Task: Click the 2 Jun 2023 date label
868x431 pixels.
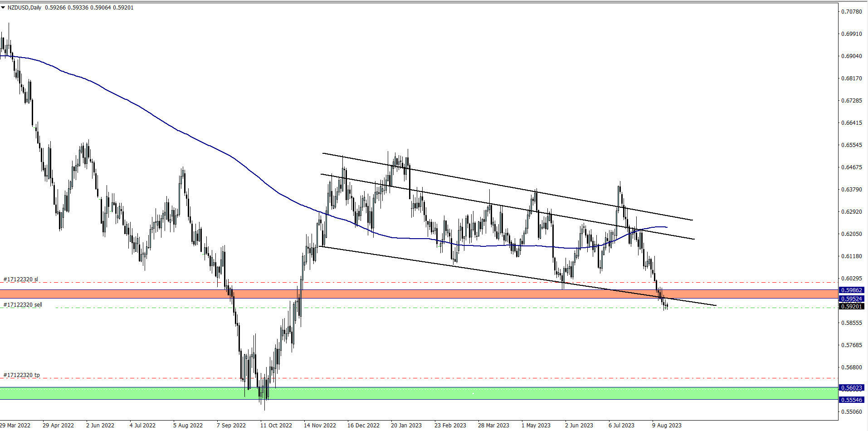Action: point(579,425)
